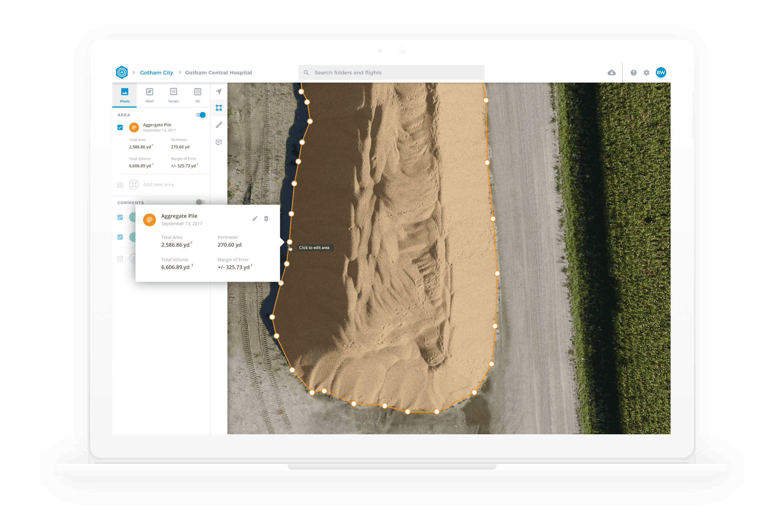Screen dimensions: 784x532
Task: Click Add new area
Action: point(158,185)
